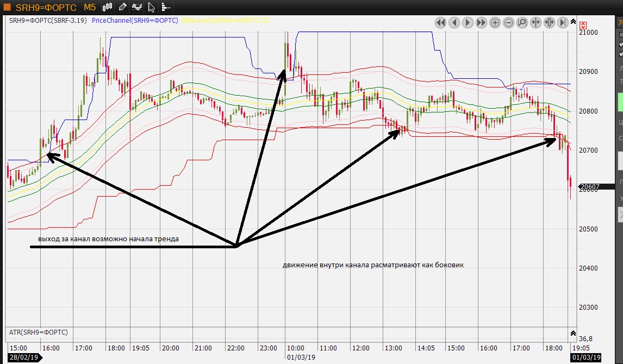This screenshot has width=623, height=364.
Task: Select the cursor pointer tool
Action: pos(153,7)
